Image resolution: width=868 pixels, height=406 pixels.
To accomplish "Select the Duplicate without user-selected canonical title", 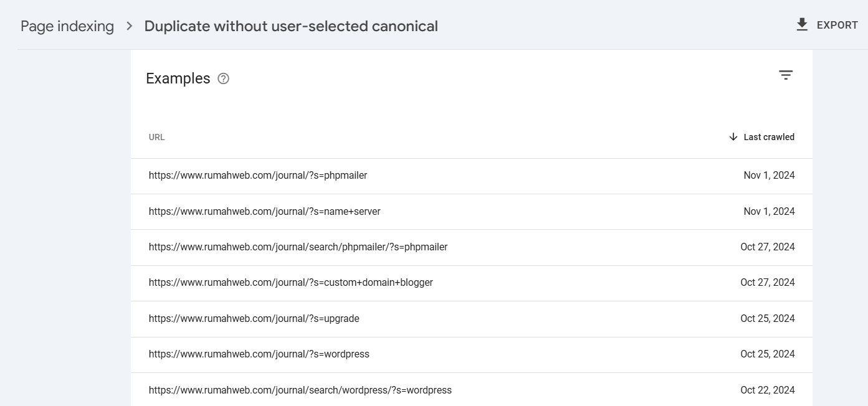I will coord(291,26).
